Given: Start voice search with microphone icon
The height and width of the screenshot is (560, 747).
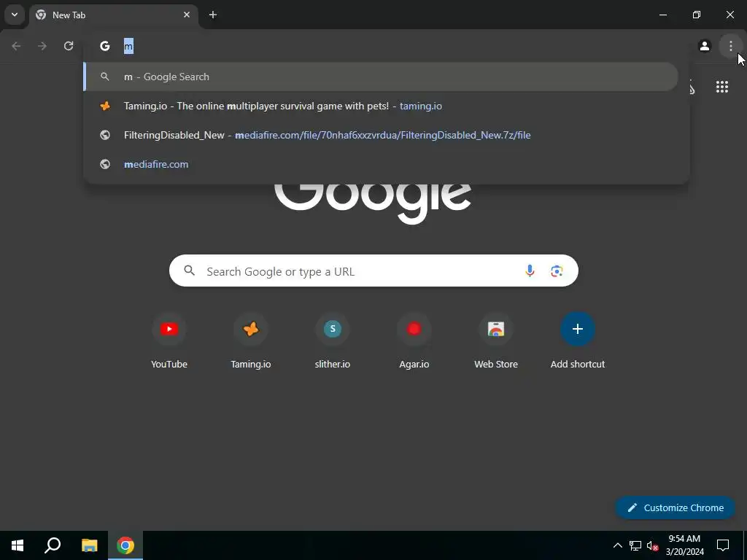Looking at the screenshot, I should (530, 271).
